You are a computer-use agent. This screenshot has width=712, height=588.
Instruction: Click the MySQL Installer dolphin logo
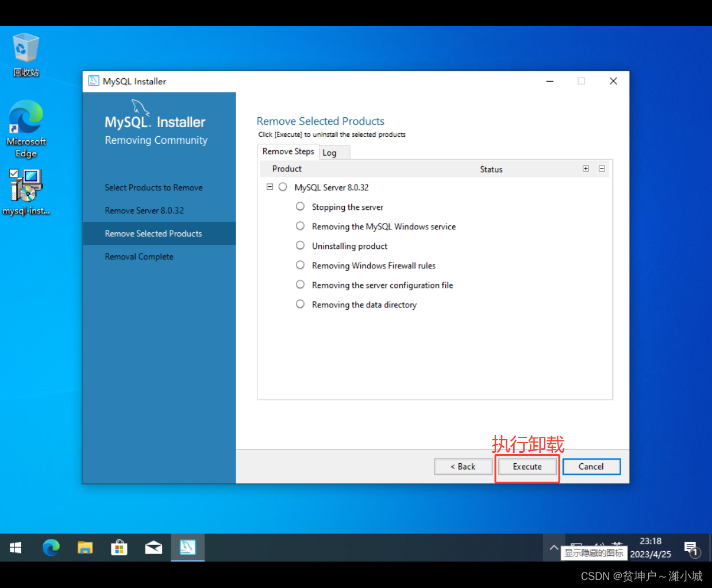point(141,107)
